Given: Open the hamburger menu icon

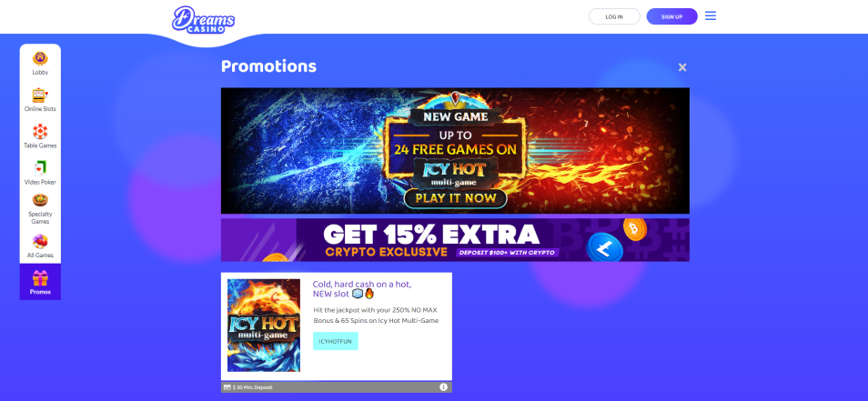Looking at the screenshot, I should (711, 16).
